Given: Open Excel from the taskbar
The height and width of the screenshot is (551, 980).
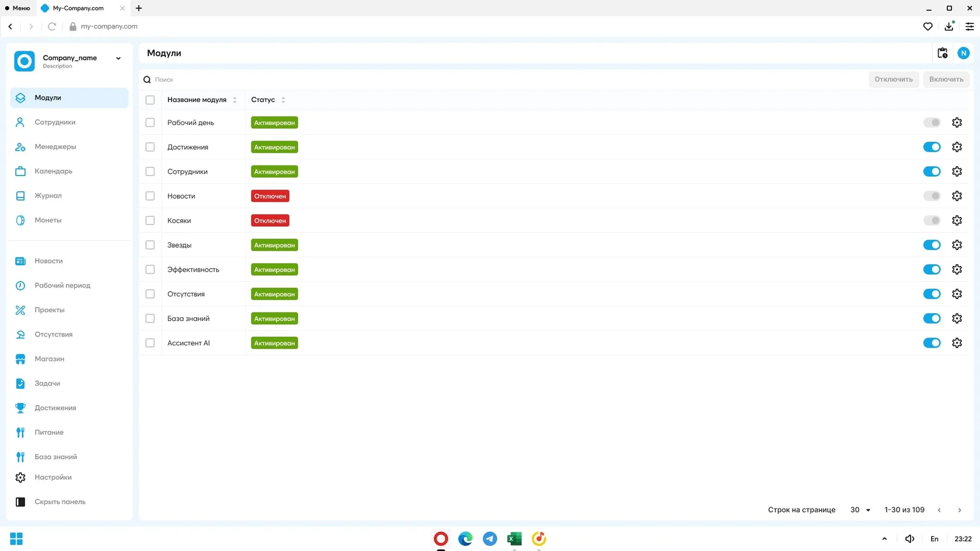Looking at the screenshot, I should pyautogui.click(x=514, y=539).
